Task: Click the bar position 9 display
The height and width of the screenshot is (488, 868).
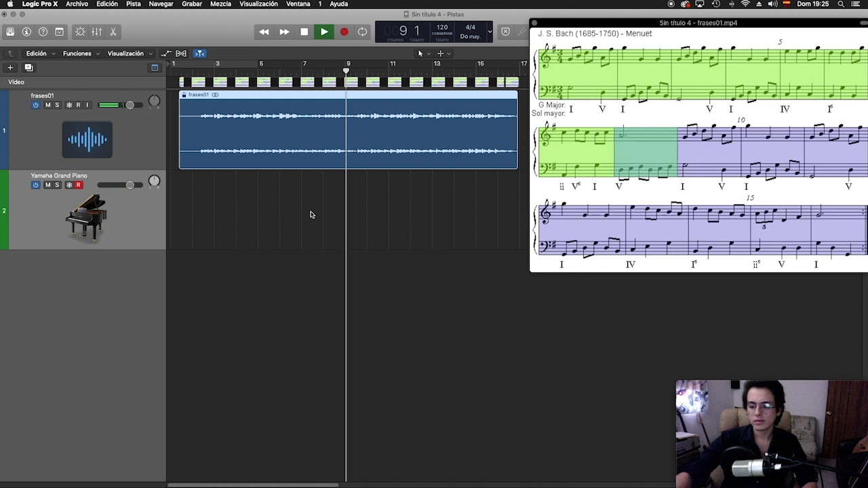Action: pos(403,30)
